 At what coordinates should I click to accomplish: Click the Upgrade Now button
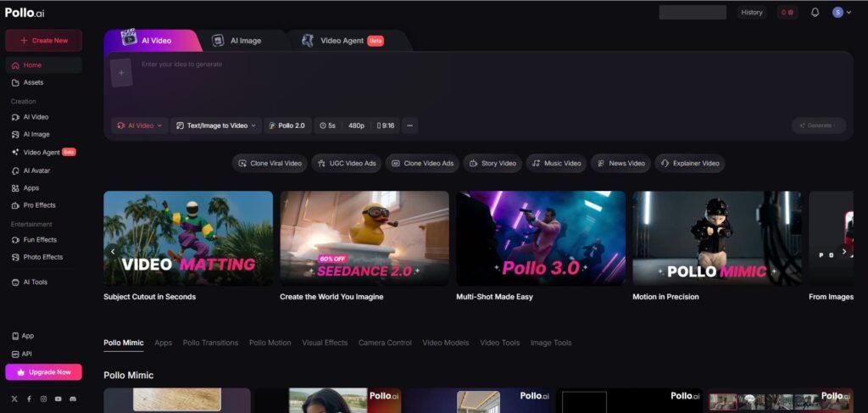(x=44, y=372)
